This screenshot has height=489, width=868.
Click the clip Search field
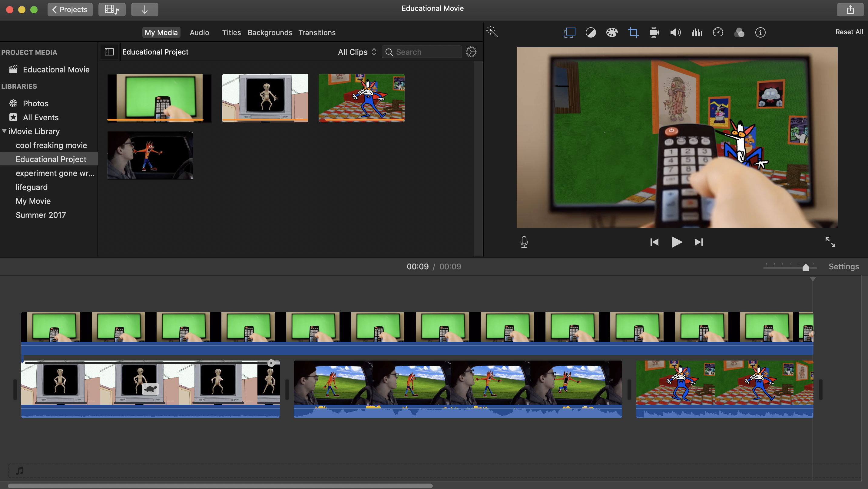(422, 52)
